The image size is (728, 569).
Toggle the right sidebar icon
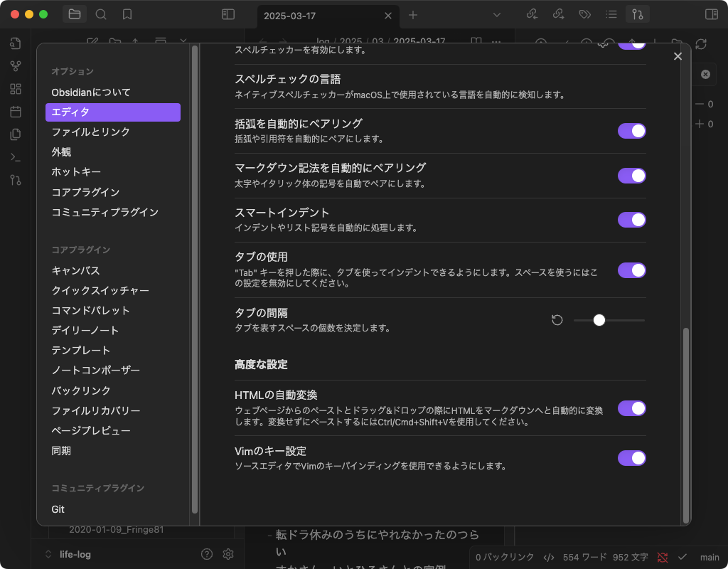pyautogui.click(x=711, y=14)
